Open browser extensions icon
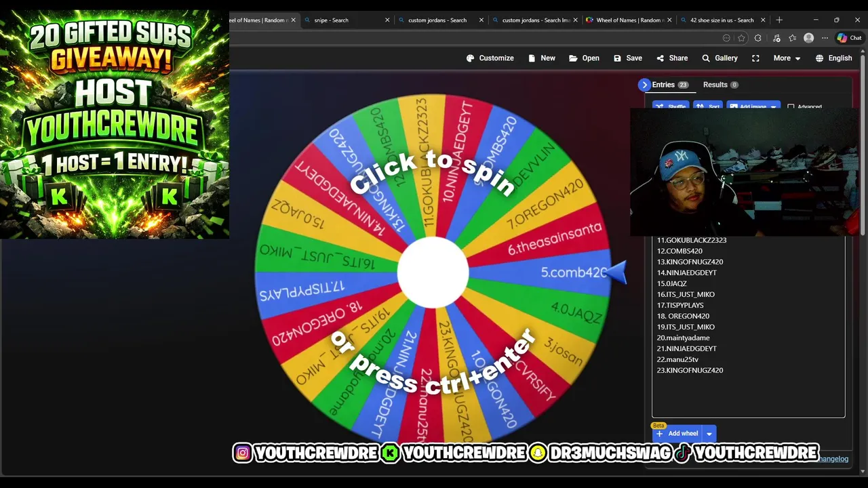This screenshot has height=488, width=868. (x=758, y=38)
